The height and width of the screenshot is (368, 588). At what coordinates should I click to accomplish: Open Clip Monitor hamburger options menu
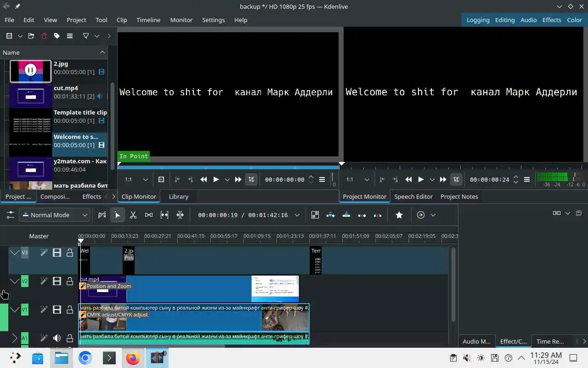[x=322, y=179]
